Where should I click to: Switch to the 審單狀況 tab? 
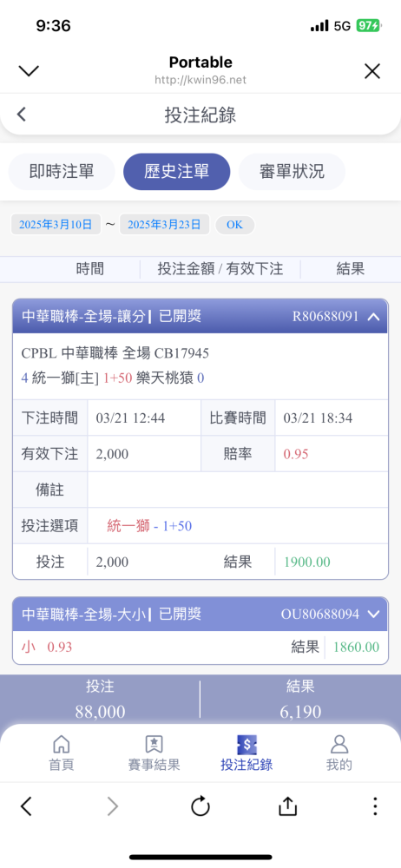point(292,172)
